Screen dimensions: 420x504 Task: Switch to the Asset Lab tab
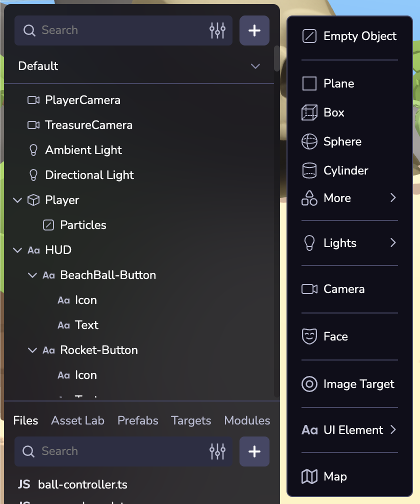[77, 420]
